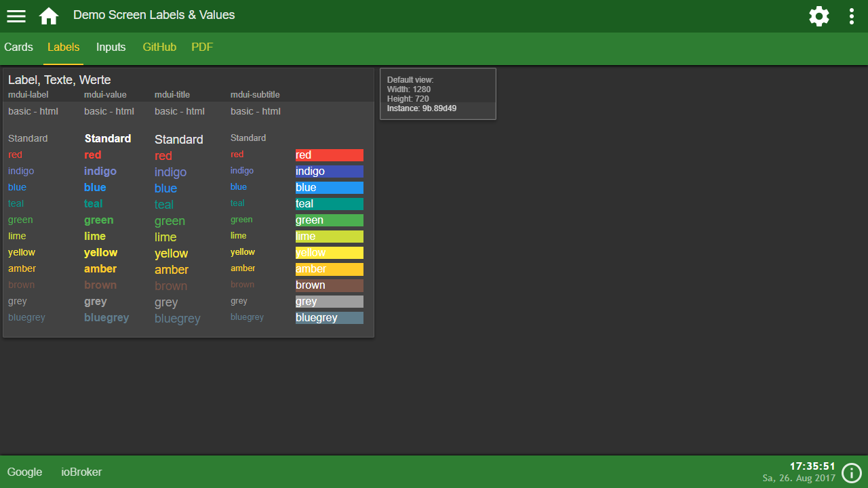The width and height of the screenshot is (868, 488).
Task: Switch to the Cards tab
Action: pyautogui.click(x=18, y=47)
